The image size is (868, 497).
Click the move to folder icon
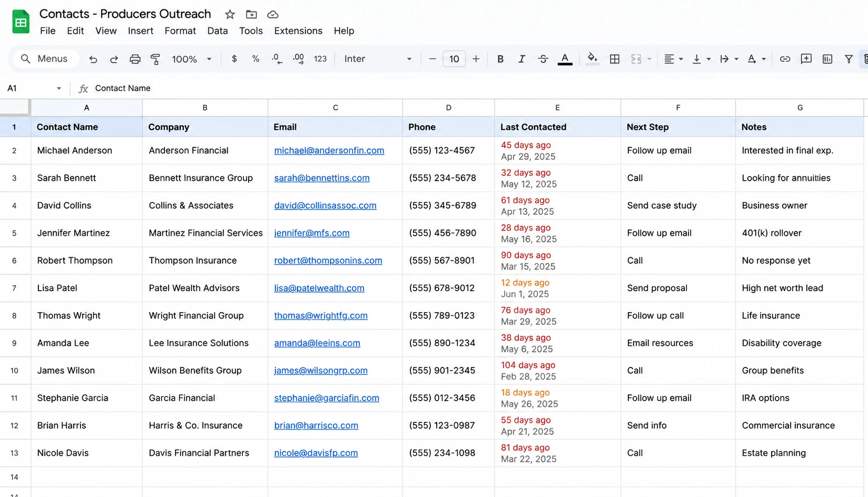pyautogui.click(x=251, y=14)
